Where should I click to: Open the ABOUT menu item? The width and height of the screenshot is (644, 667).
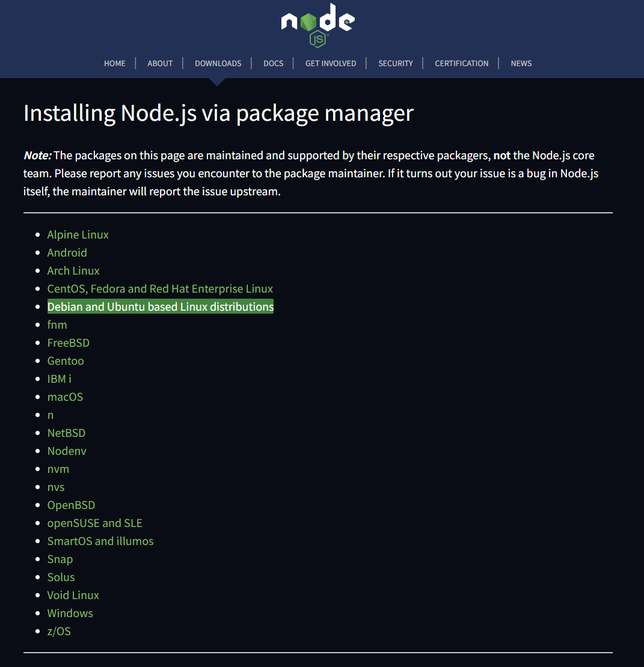(160, 63)
